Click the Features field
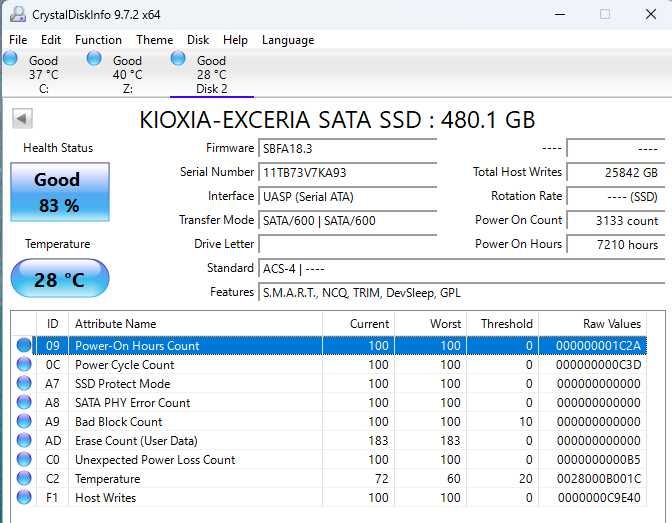Image resolution: width=672 pixels, height=523 pixels. pos(462,292)
